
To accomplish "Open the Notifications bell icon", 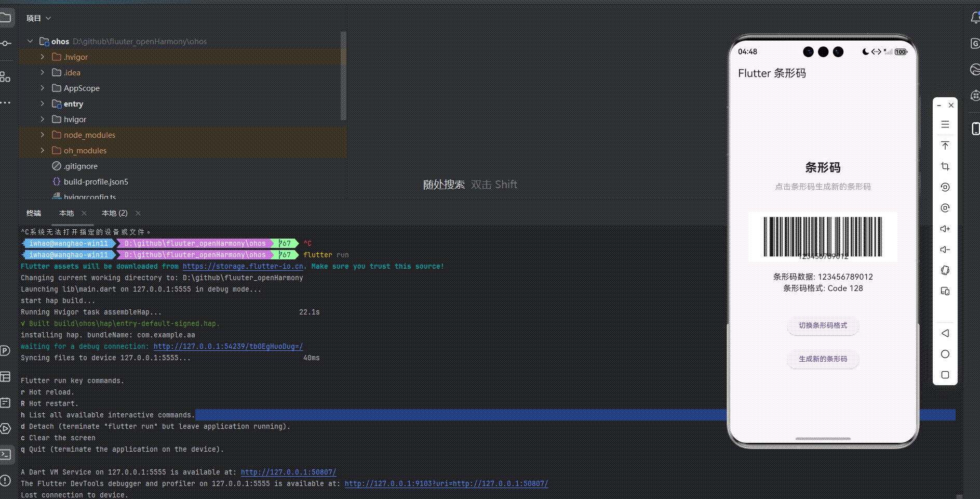I will click(x=975, y=18).
